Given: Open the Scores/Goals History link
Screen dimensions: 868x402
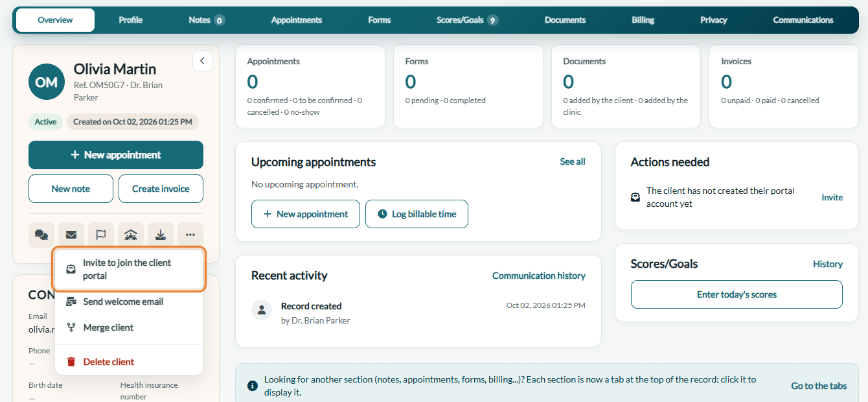Looking at the screenshot, I should [x=828, y=264].
